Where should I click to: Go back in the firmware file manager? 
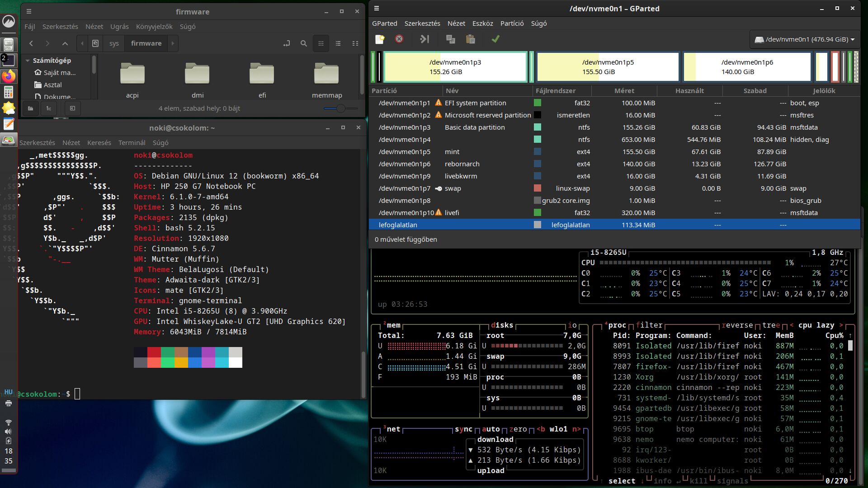31,43
